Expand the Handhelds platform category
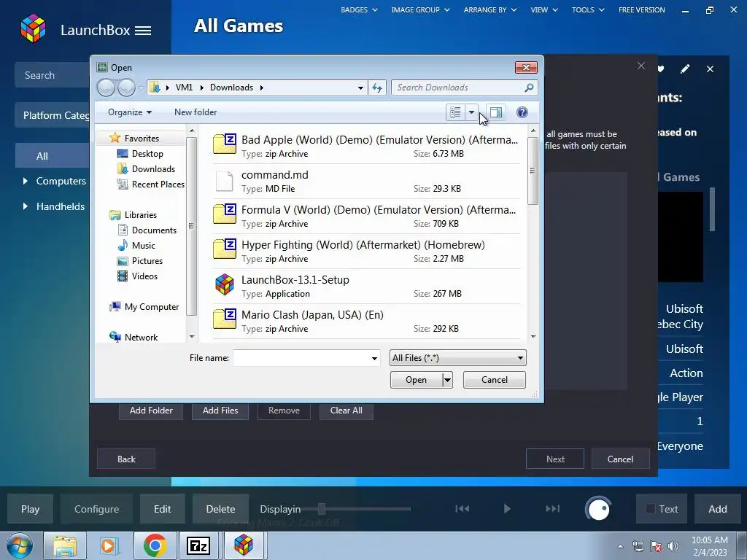Image resolution: width=747 pixels, height=560 pixels. [x=26, y=206]
